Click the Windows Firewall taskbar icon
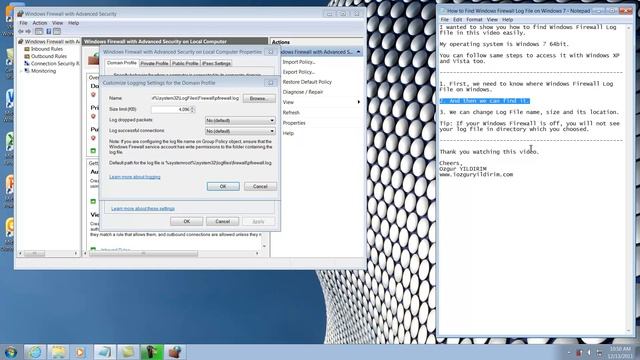The image size is (640, 360). [x=175, y=352]
